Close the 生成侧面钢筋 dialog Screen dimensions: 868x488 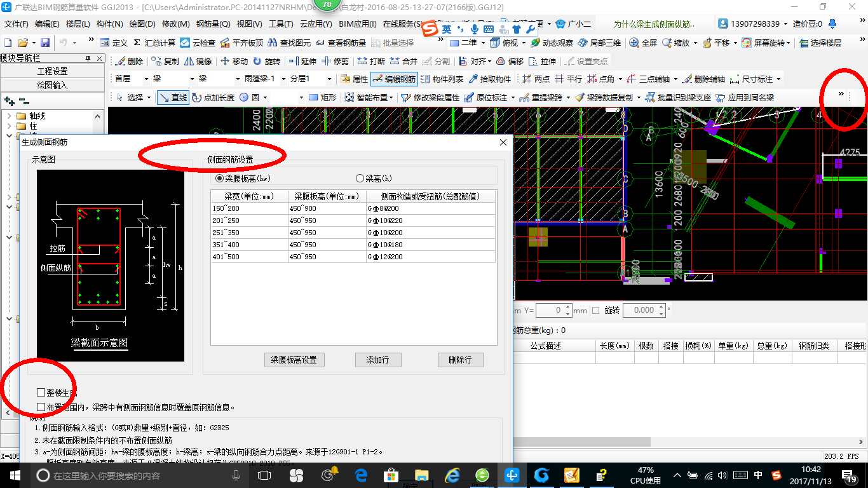pos(503,142)
